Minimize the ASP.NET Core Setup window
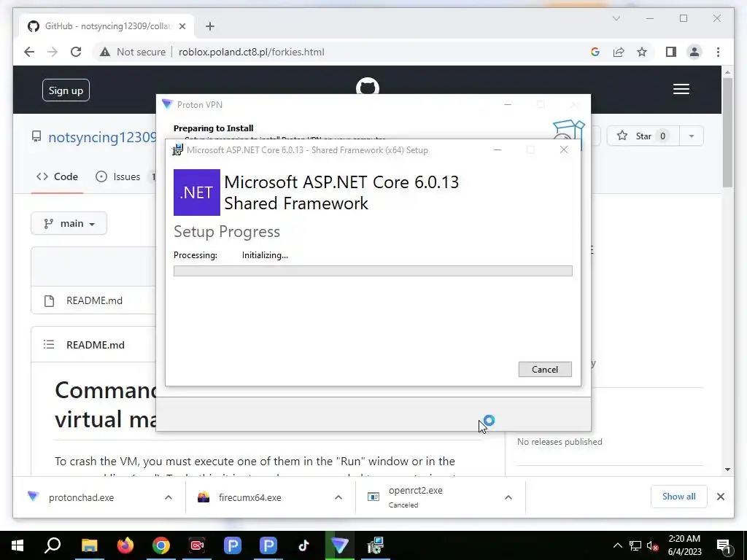This screenshot has height=560, width=747. click(x=498, y=150)
